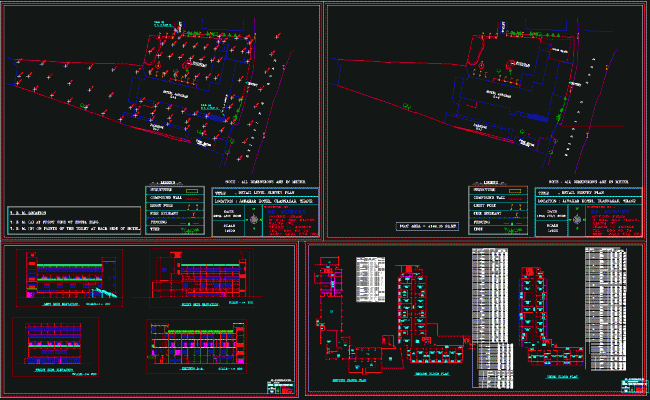
Task: Select the Service Floor Plan drawing
Action: click(359, 314)
